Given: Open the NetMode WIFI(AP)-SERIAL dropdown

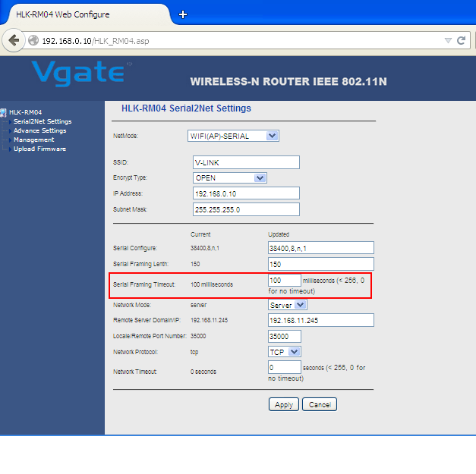Looking at the screenshot, I should [x=233, y=136].
